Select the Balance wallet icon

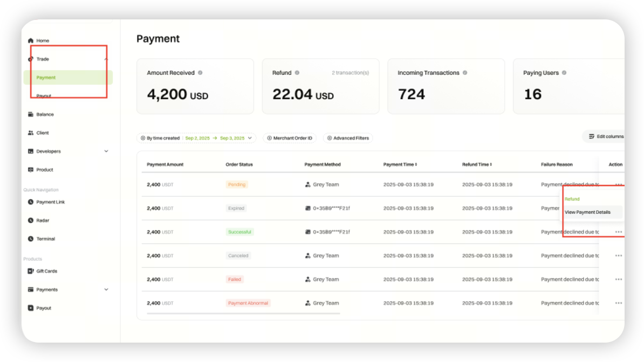click(31, 115)
